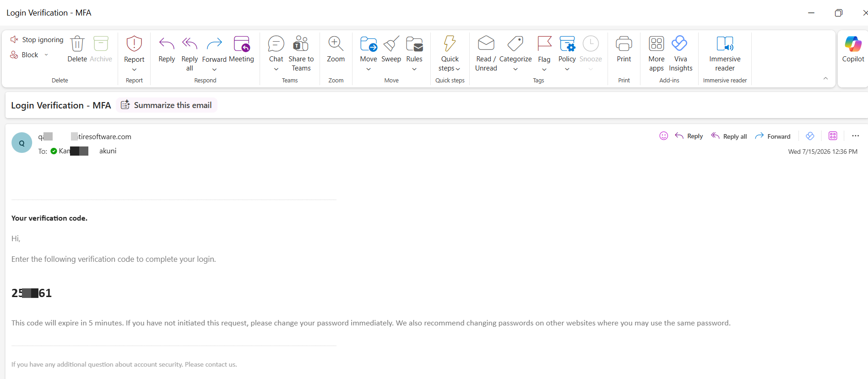Open the Block dropdown arrow
This screenshot has height=379, width=868.
[46, 55]
